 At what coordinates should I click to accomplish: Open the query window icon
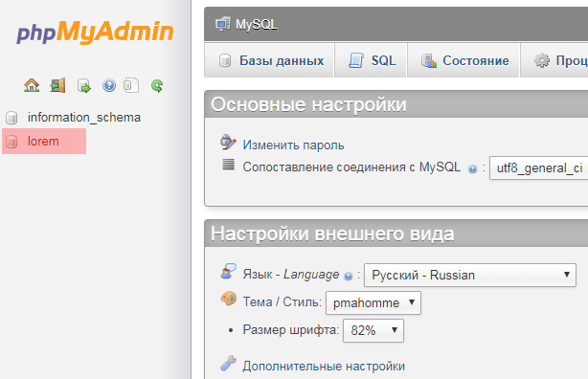83,85
